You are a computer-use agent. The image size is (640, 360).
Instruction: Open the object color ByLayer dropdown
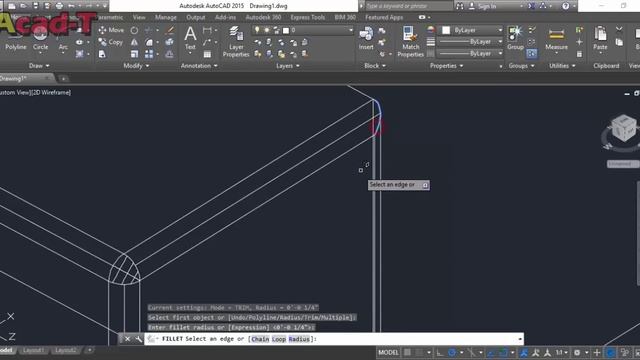tap(472, 30)
